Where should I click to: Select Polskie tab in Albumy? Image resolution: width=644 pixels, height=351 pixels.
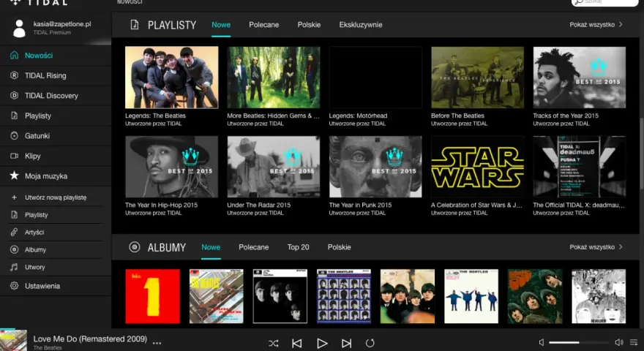coord(340,247)
